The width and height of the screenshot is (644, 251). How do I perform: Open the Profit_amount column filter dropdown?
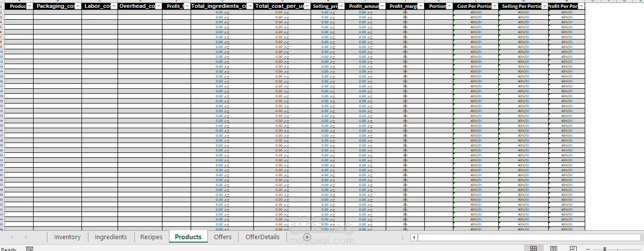383,6
